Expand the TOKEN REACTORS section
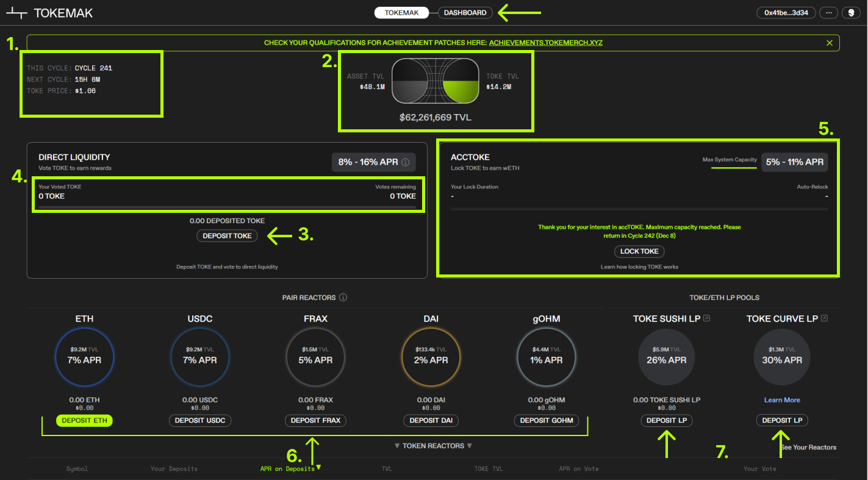868x480 pixels. pyautogui.click(x=433, y=446)
